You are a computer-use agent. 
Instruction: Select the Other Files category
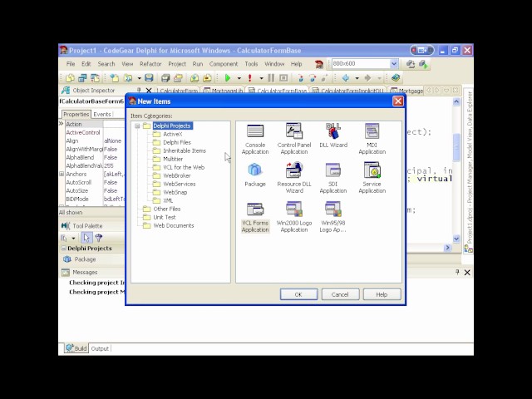(x=166, y=209)
